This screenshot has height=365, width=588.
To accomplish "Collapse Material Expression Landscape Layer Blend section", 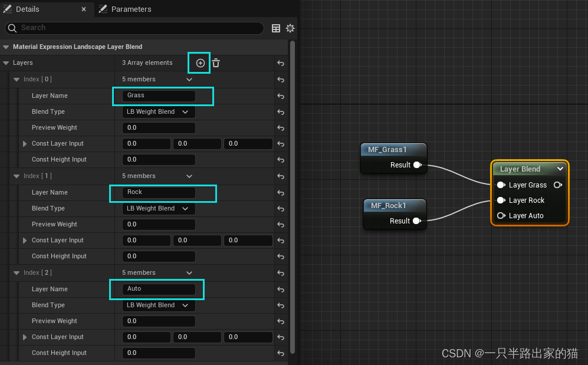I will click(x=6, y=47).
